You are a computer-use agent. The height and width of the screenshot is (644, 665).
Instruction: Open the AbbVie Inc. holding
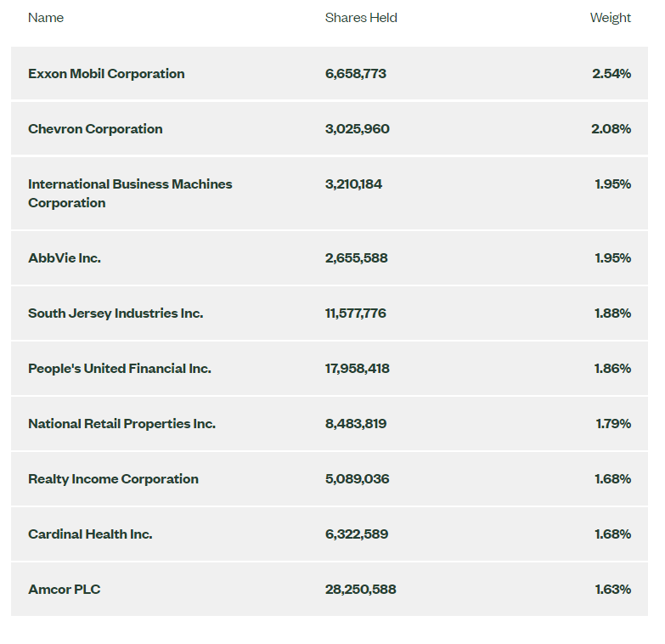tap(65, 258)
